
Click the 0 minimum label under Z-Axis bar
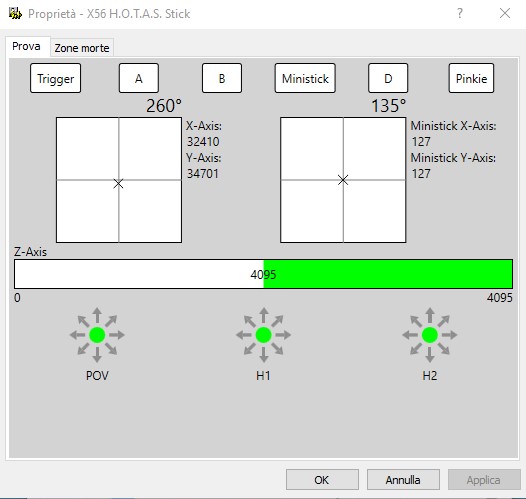pos(17,297)
